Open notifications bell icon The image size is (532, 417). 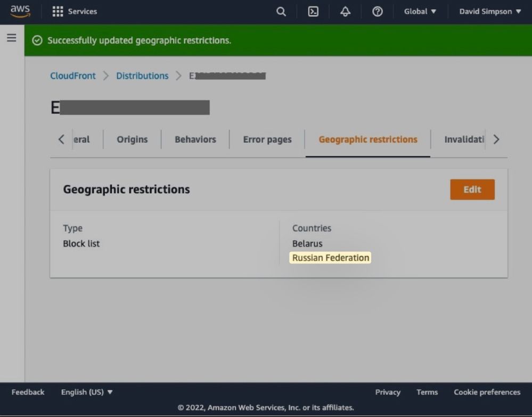(x=346, y=12)
